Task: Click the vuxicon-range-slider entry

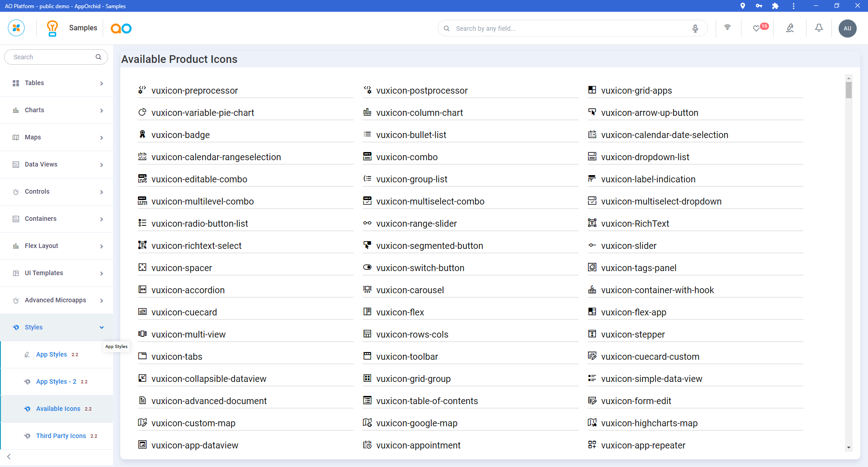Action: click(x=416, y=224)
